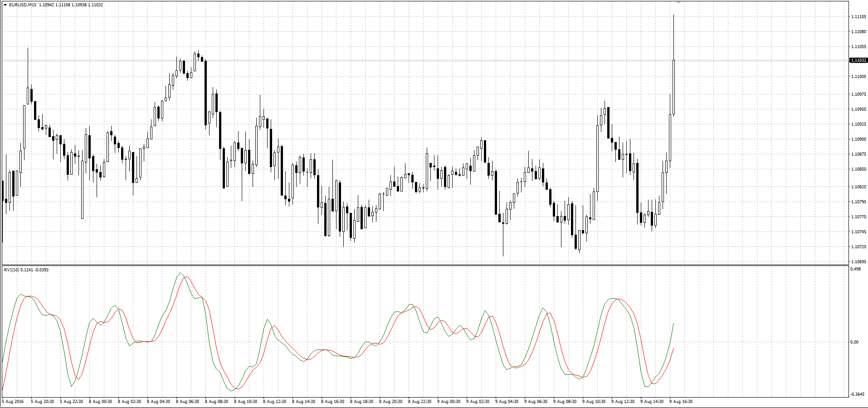Image resolution: width=868 pixels, height=408 pixels.
Task: Click the 8 Aug 02:30 time label
Action: pyautogui.click(x=130, y=402)
